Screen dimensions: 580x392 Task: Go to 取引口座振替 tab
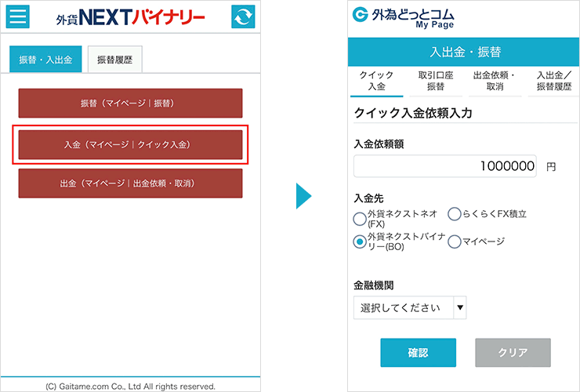click(x=435, y=81)
